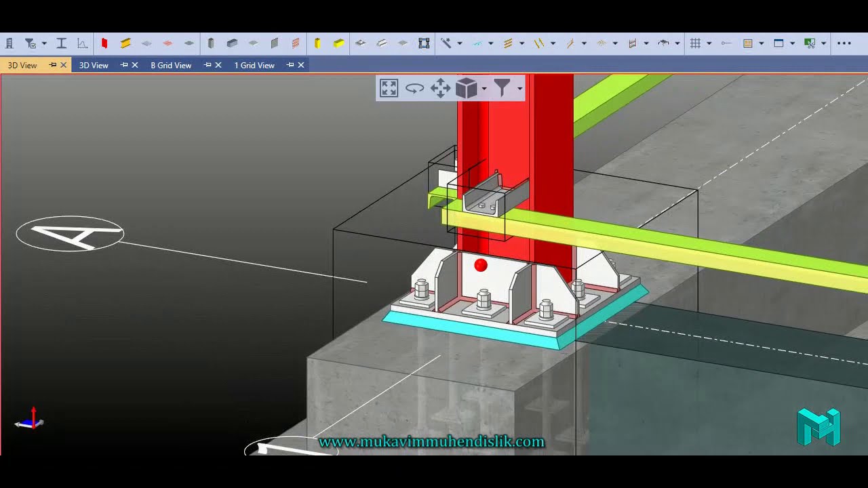868x488 pixels.
Task: Click the grid lines tool icon
Action: pos(695,43)
